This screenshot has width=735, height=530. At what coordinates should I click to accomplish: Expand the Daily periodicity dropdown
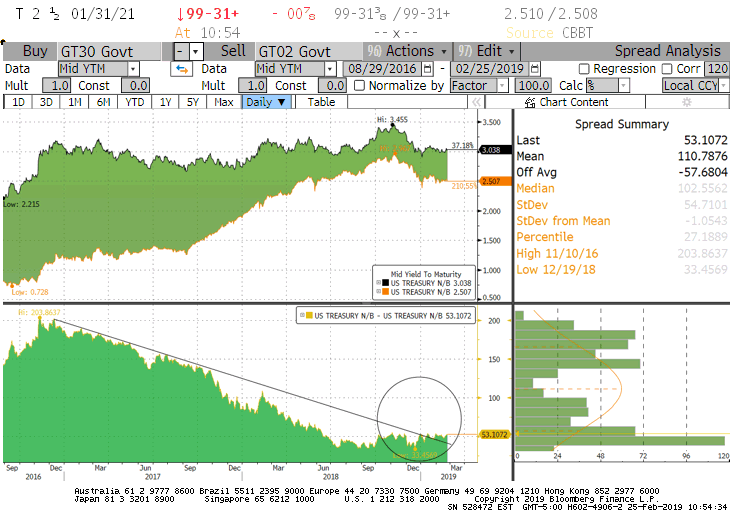pyautogui.click(x=266, y=102)
